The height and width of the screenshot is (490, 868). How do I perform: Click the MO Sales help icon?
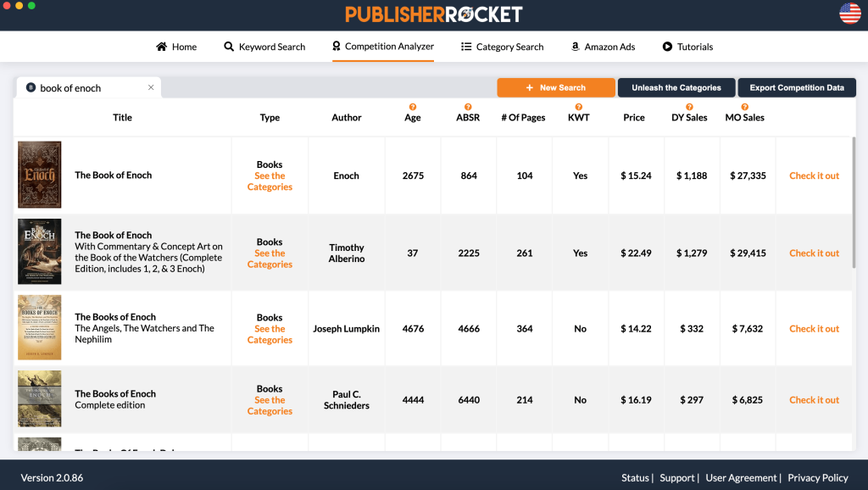[x=744, y=107]
